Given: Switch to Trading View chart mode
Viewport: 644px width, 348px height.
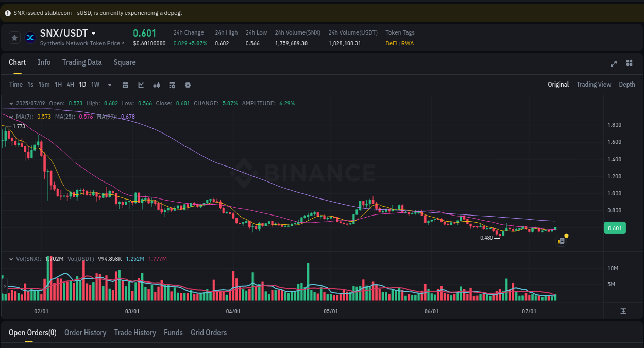Looking at the screenshot, I should (x=594, y=84).
